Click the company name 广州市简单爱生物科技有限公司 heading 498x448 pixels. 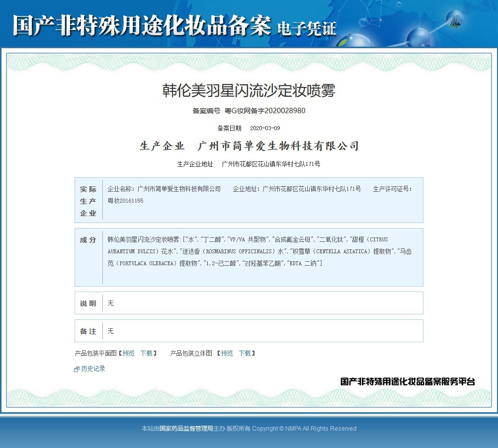click(278, 146)
